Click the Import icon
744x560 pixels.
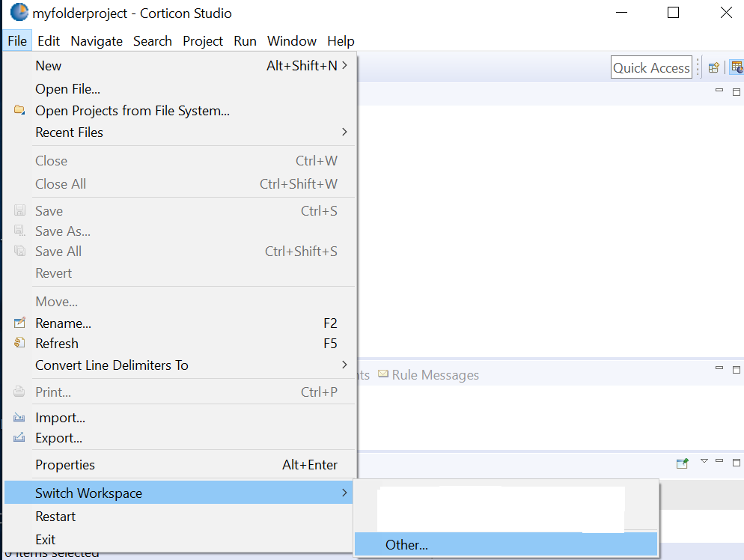click(19, 417)
